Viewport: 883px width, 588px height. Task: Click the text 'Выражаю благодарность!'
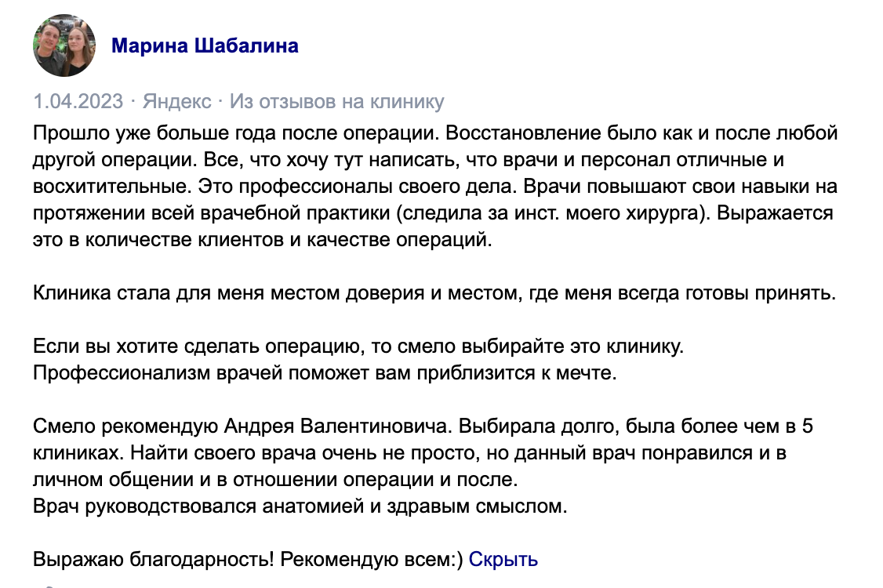pyautogui.click(x=154, y=560)
